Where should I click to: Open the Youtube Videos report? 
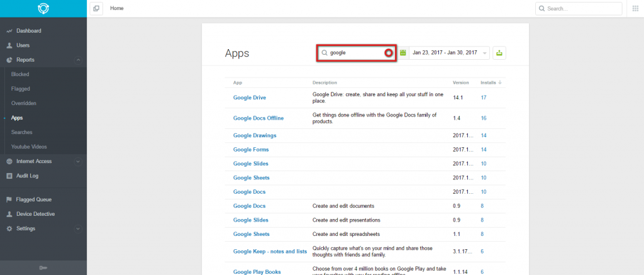pyautogui.click(x=29, y=147)
